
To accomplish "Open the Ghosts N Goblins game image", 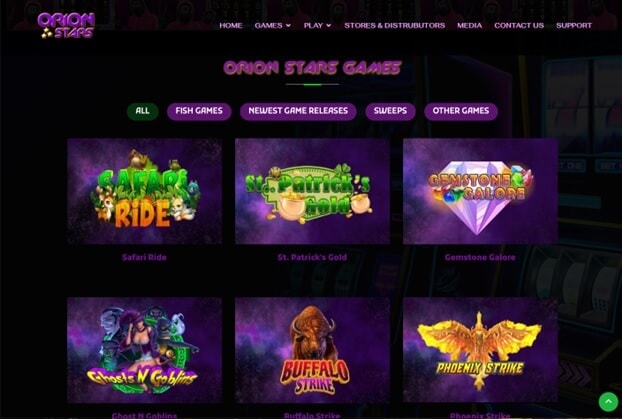I will tap(144, 350).
